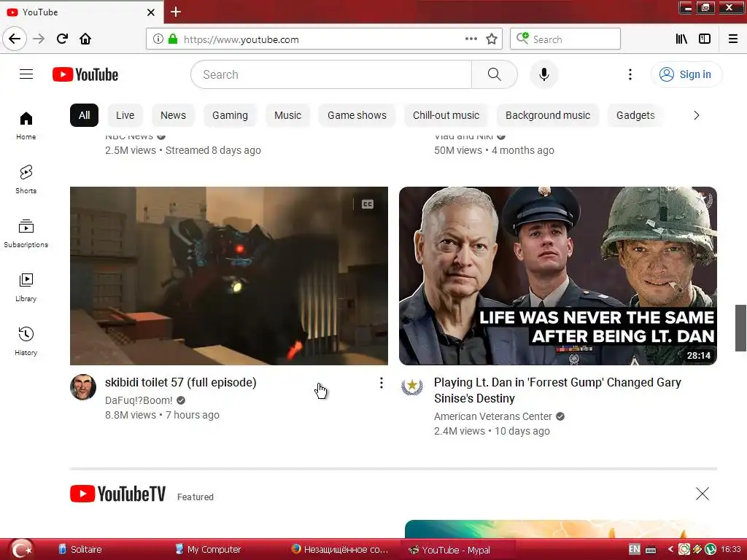Click the YouTube search field

[331, 74]
